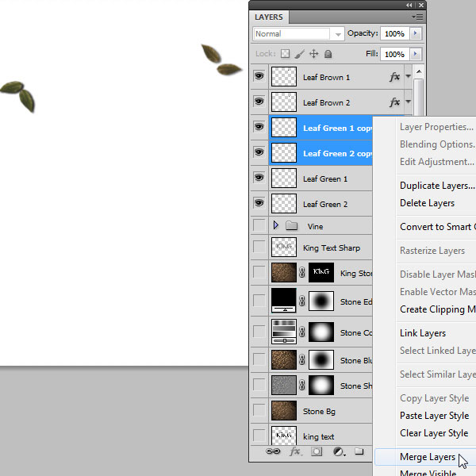The image size is (476, 476).
Task: Select the King Text Sharp layer thumbnail
Action: 284,247
